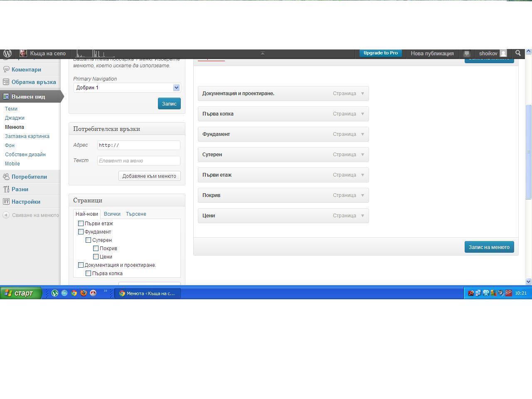Expand the Фундамент menu item arrow
532x399 pixels.
coord(362,134)
